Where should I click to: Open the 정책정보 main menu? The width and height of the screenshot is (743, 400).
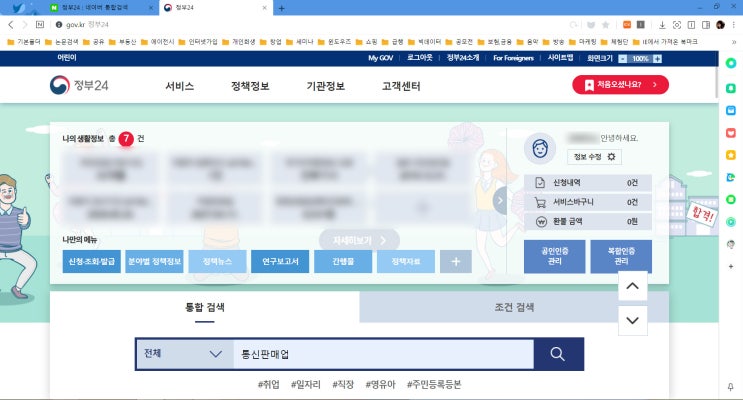click(250, 86)
